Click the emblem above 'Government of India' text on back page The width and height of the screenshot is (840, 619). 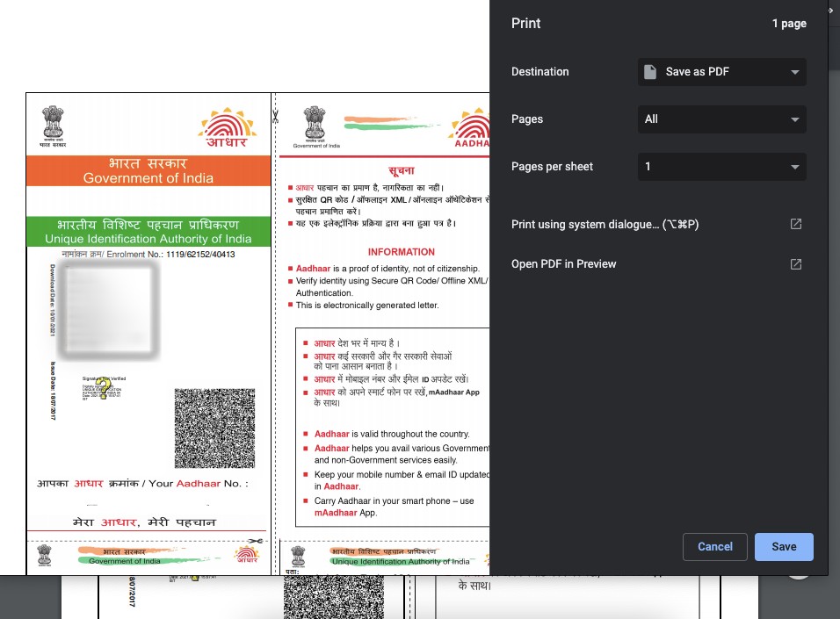[315, 124]
